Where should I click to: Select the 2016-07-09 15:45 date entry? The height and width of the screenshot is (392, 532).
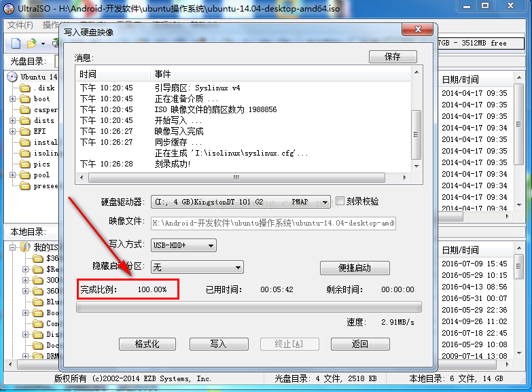point(474,264)
